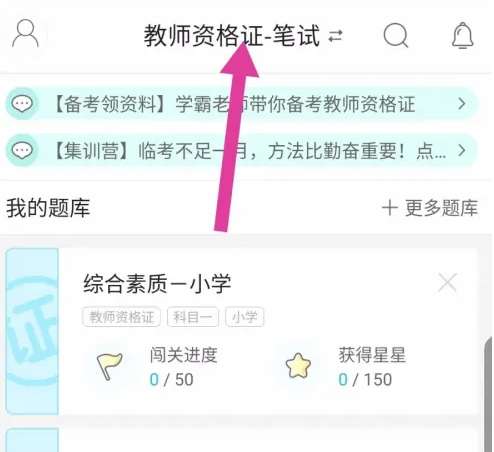Image resolution: width=494 pixels, height=452 pixels.
Task: Tap the 证 badge thumbnail on card
Action: click(x=32, y=331)
